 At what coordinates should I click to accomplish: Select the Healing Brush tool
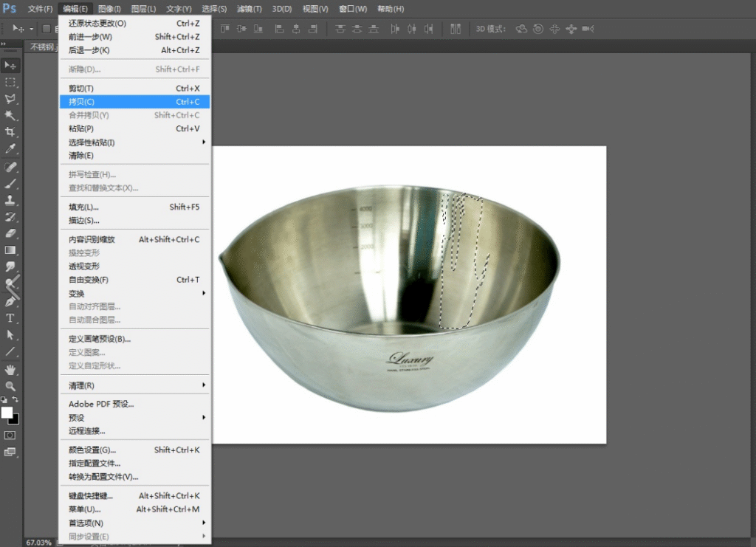point(10,168)
